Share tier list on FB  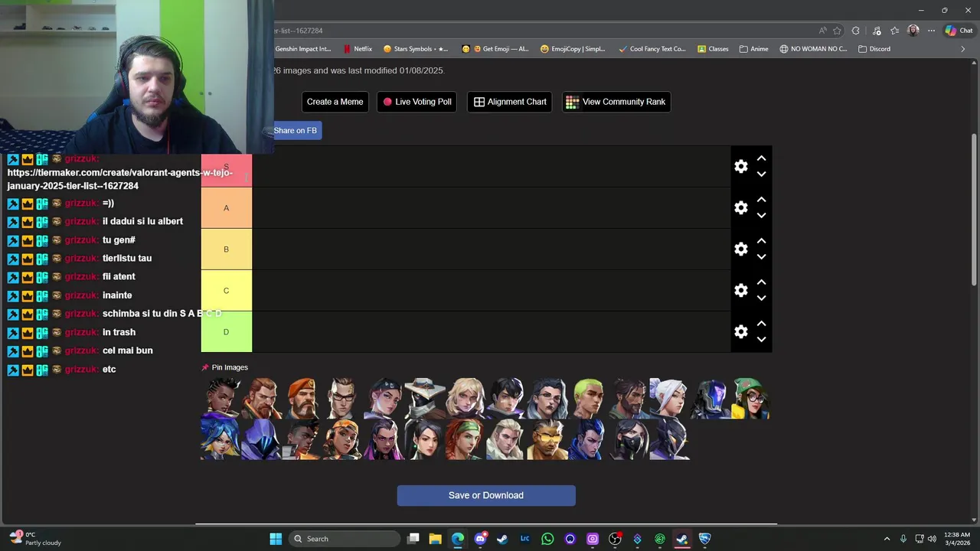pyautogui.click(x=296, y=131)
